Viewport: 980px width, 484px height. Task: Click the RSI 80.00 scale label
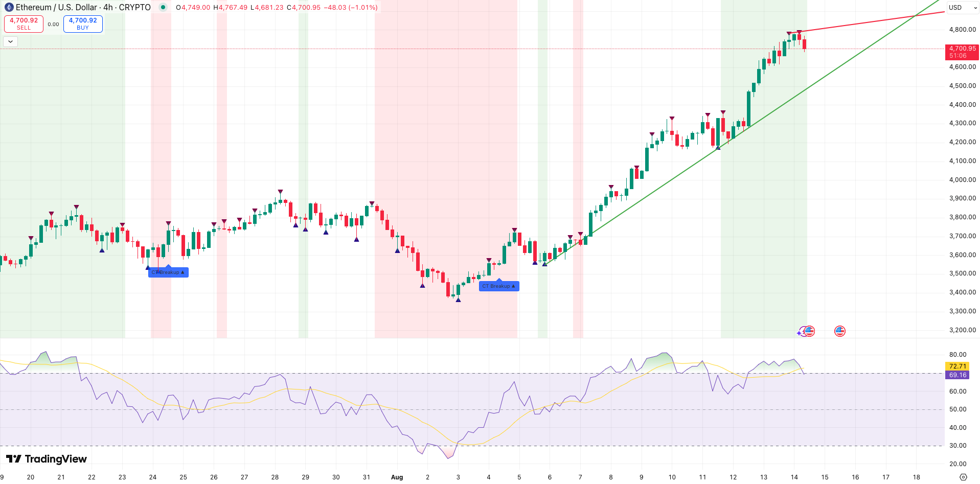(958, 355)
